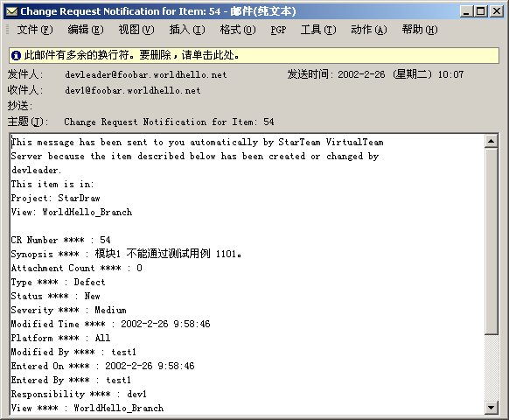The width and height of the screenshot is (509, 420).
Task: Open the 格式(O) menu
Action: point(238,30)
